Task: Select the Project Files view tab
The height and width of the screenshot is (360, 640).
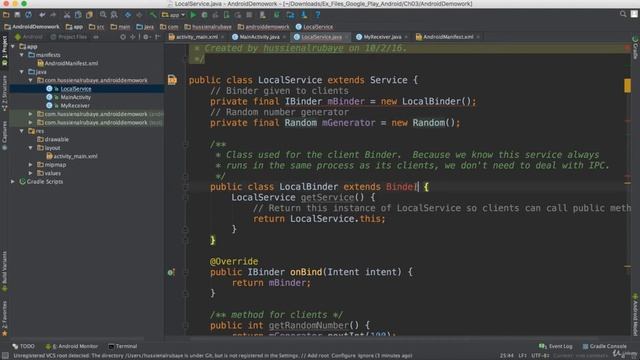Action: (69, 37)
